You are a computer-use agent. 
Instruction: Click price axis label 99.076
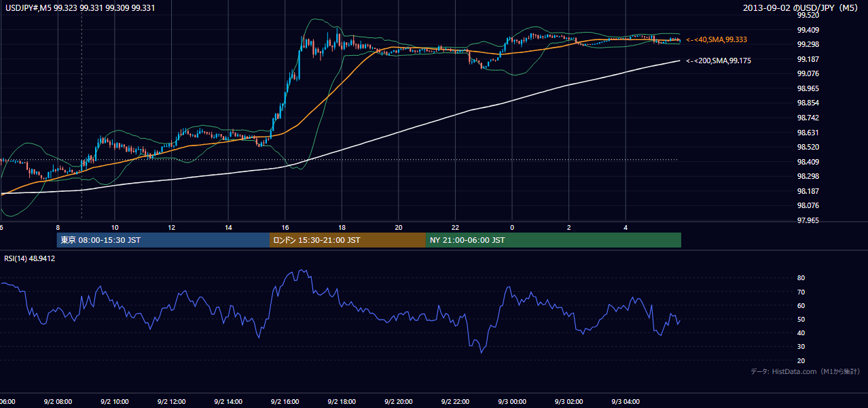click(807, 74)
